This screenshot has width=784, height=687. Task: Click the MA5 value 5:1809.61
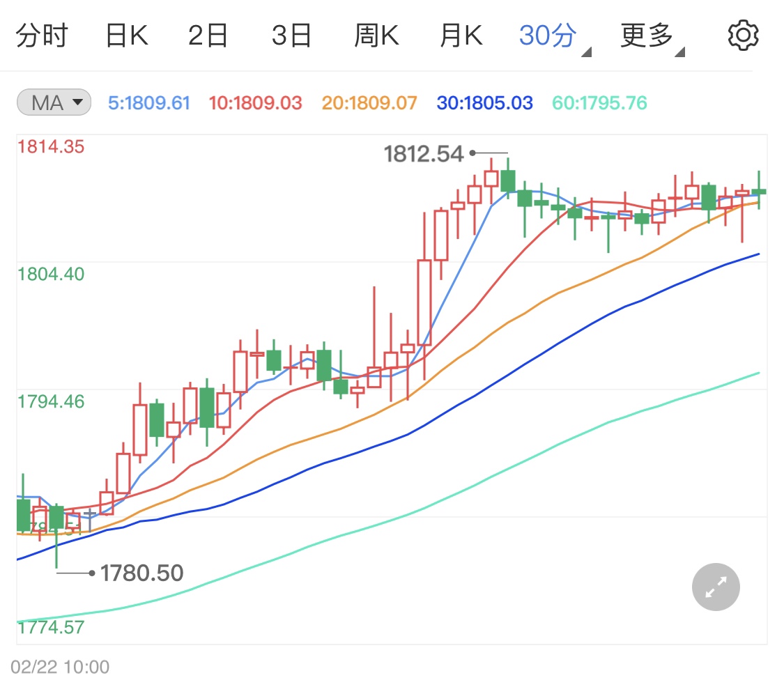coord(149,103)
